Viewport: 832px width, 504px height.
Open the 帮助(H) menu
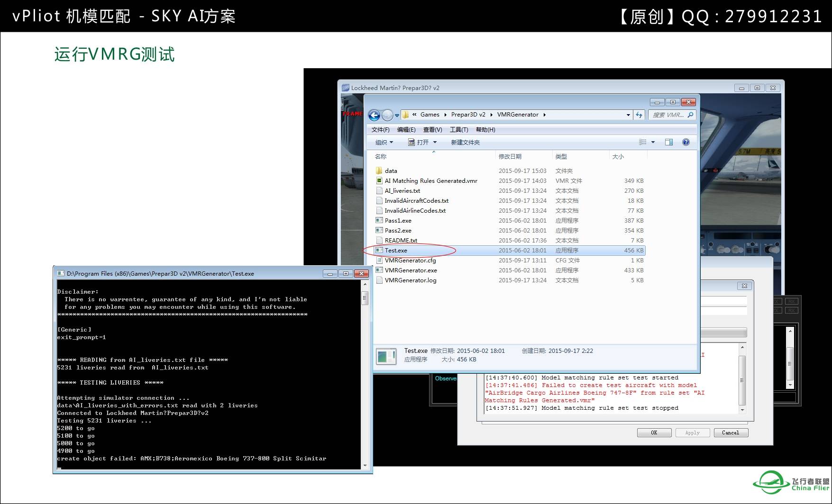(485, 130)
